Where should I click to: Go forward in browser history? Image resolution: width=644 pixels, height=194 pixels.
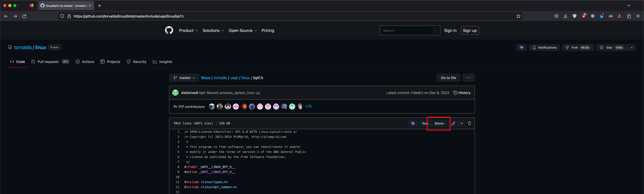pyautogui.click(x=15, y=16)
